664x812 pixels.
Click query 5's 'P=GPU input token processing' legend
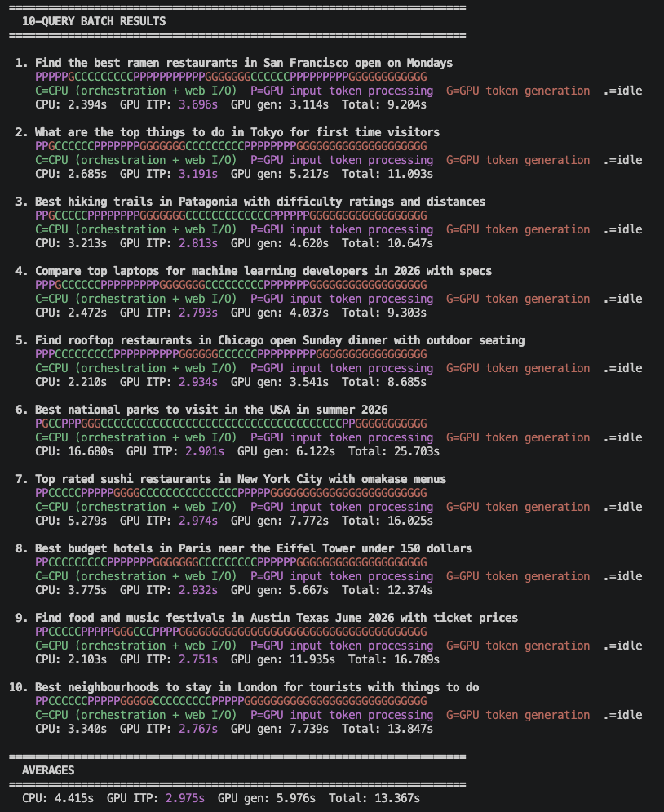[x=342, y=368]
